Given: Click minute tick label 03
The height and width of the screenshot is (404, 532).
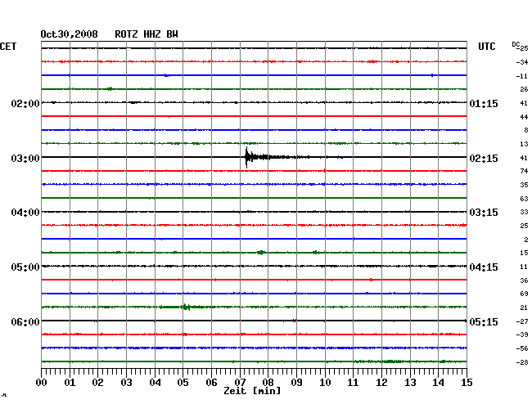Looking at the screenshot, I should click(126, 382).
